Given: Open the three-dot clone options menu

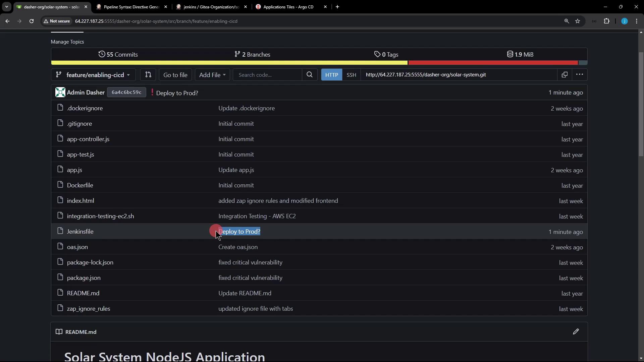Looking at the screenshot, I should coord(579,75).
